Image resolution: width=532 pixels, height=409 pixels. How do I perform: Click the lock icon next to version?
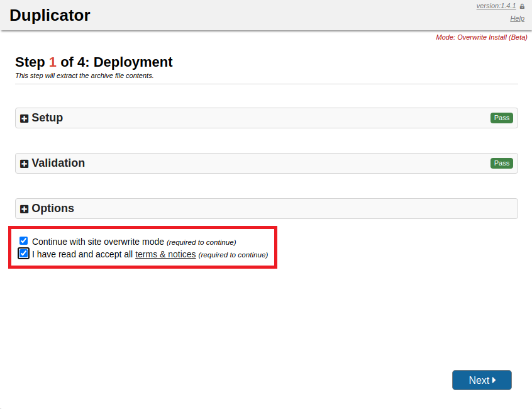[522, 6]
